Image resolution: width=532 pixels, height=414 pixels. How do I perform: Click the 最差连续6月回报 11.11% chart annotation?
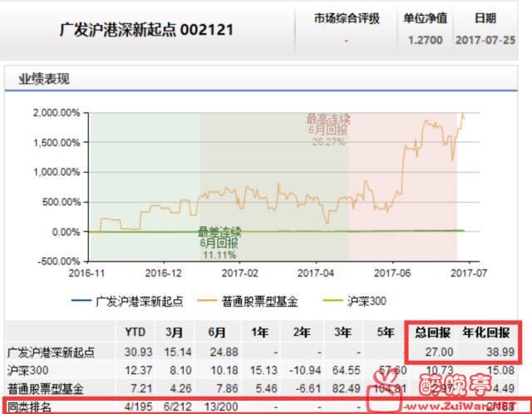click(x=219, y=243)
